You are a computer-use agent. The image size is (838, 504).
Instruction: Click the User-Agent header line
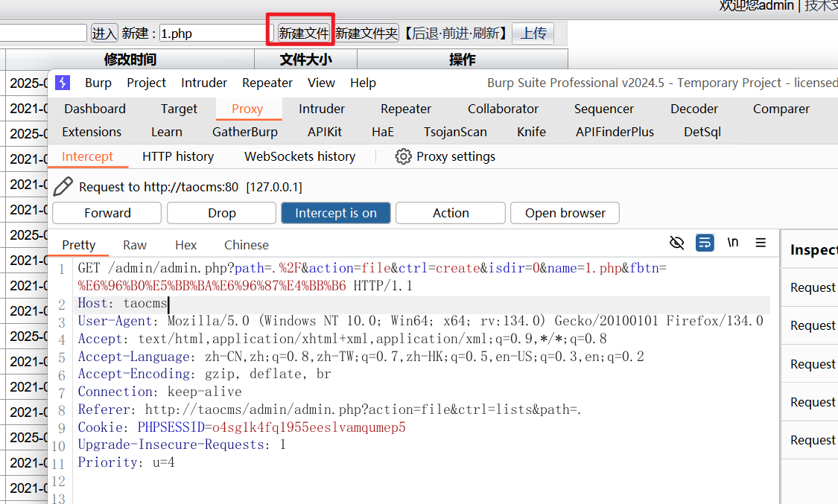(422, 321)
